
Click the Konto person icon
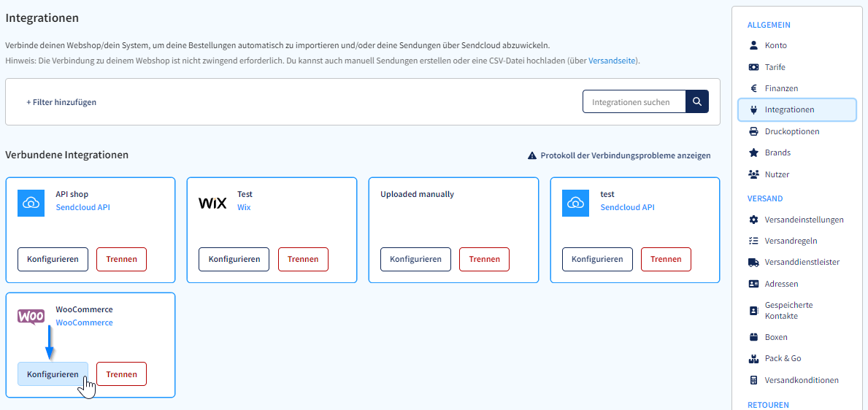[753, 45]
